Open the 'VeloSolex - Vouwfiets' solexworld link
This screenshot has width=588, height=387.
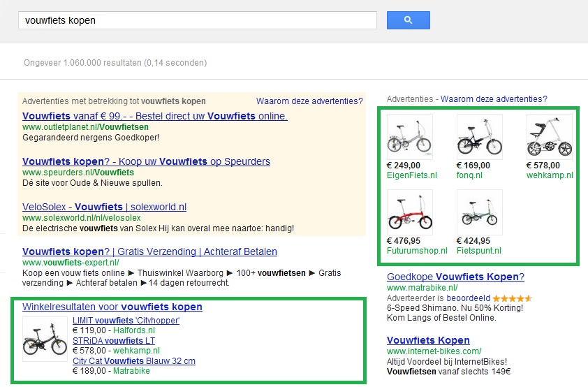coord(104,207)
